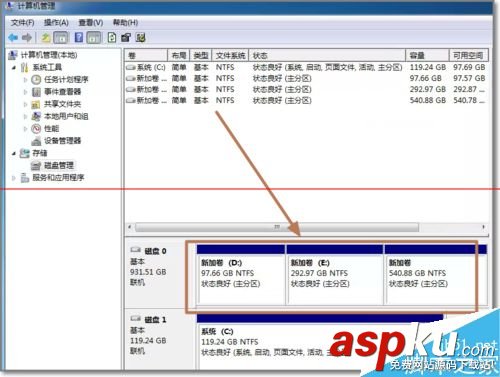Viewport: 500px width, 377px height.
Task: Click the 931.51 GB label under Disk 0
Action: (x=148, y=272)
